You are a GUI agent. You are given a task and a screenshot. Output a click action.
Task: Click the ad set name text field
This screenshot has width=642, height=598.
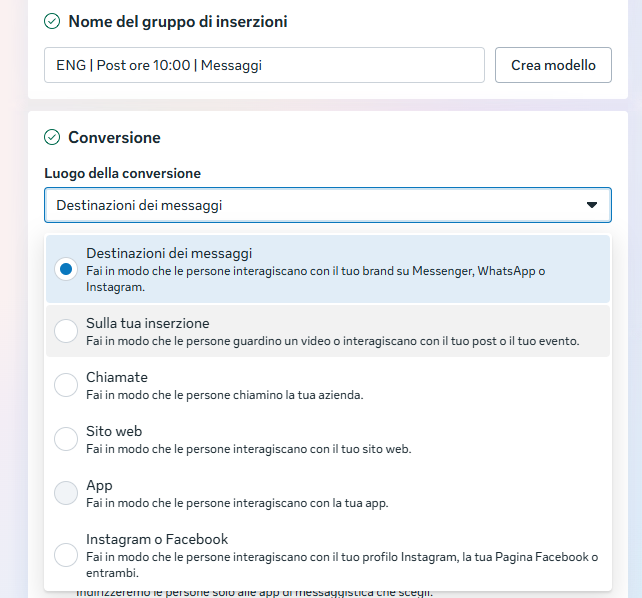[x=264, y=66]
